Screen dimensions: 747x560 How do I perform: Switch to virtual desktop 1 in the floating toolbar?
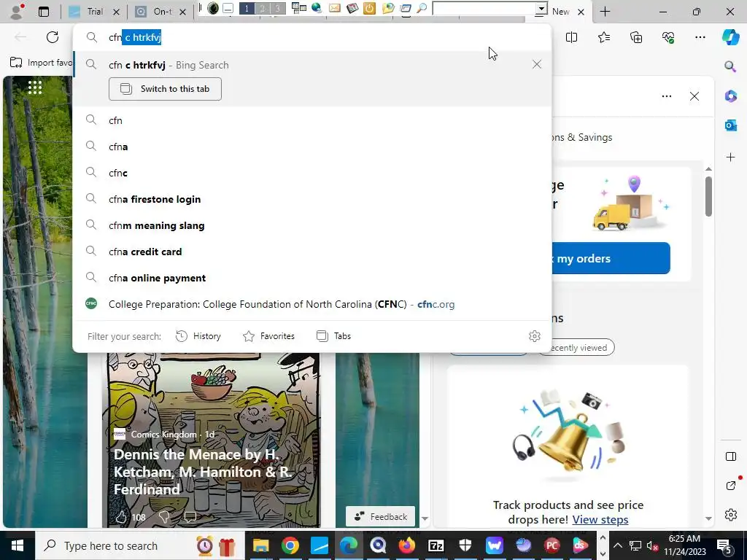pyautogui.click(x=247, y=8)
